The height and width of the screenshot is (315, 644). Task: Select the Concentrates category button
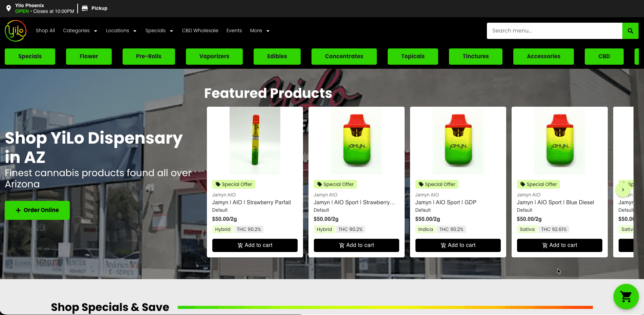[344, 57]
